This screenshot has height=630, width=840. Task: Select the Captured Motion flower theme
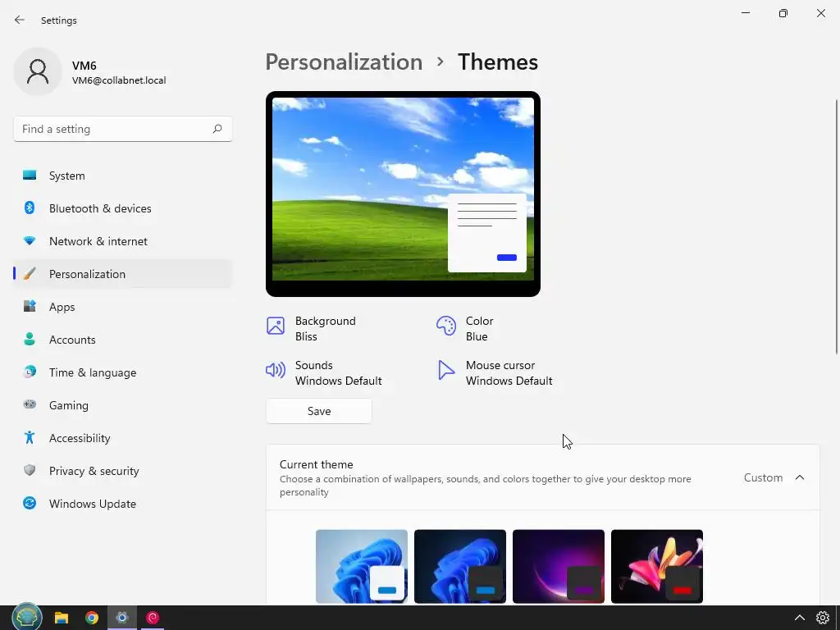[657, 566]
